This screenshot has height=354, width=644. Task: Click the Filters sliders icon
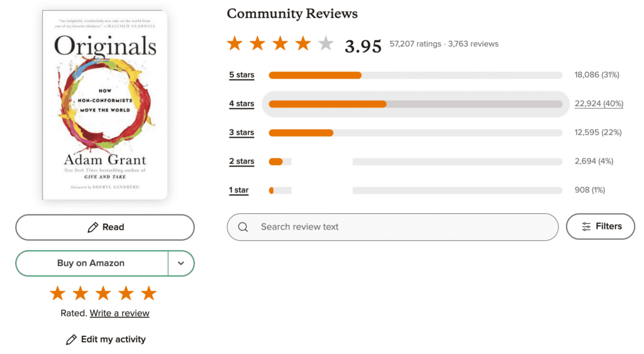tap(586, 227)
